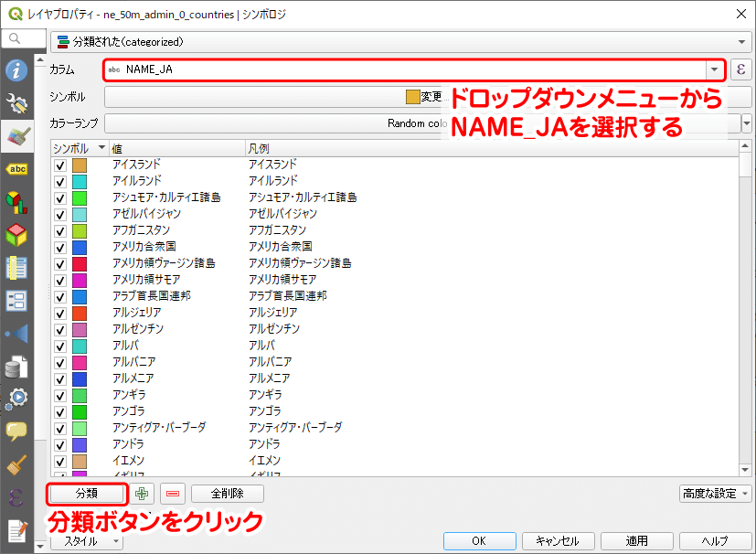The height and width of the screenshot is (554, 756).
Task: Open the Attributes Form tab icon
Action: [16, 301]
